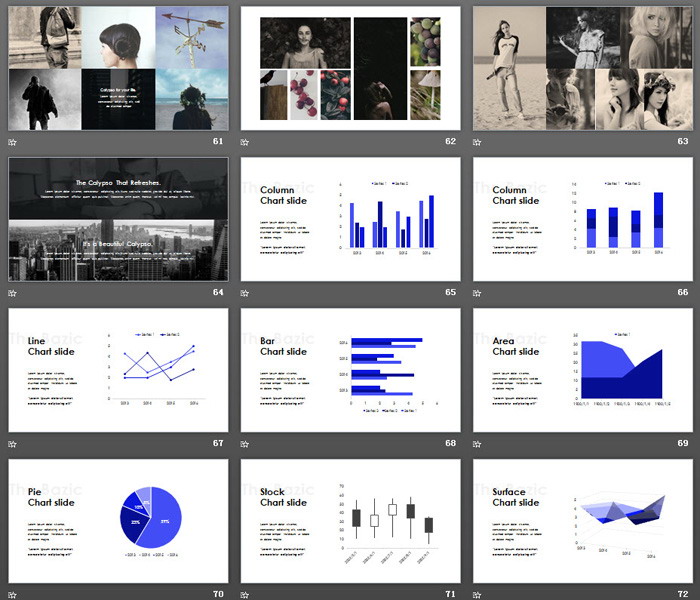Click the transition star icon under slide 61
The width and height of the screenshot is (700, 600).
[x=12, y=142]
